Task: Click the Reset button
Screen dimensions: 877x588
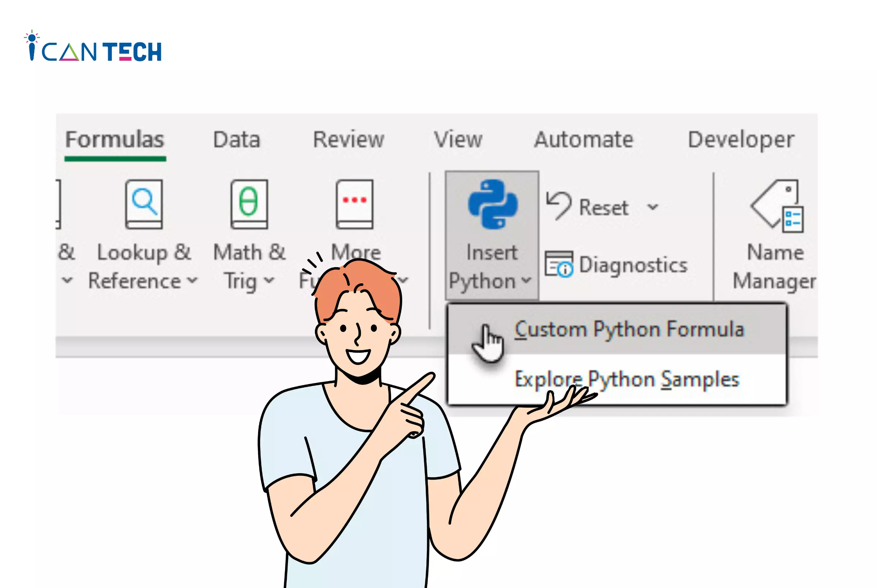Action: tap(590, 207)
